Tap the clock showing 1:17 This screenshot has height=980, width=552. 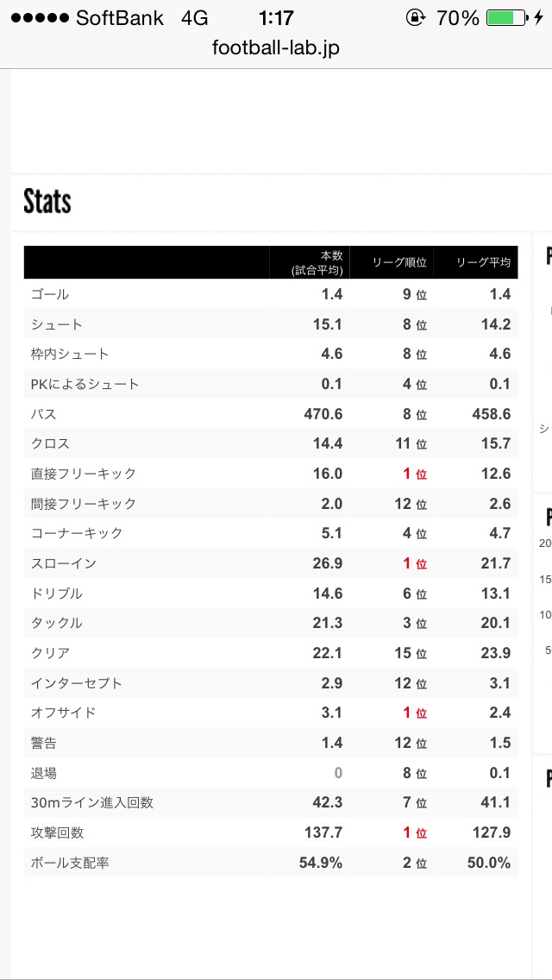(x=276, y=18)
